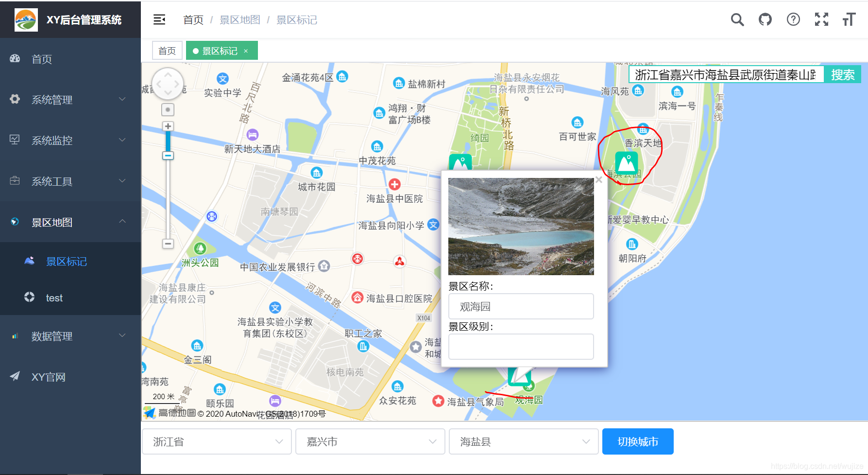868x475 pixels.
Task: Click the 中国农业发展银行 bank map icon
Action: point(324,265)
